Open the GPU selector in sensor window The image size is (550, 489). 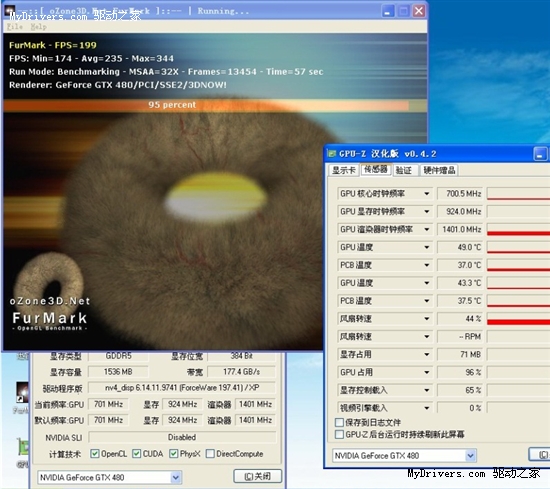[x=404, y=456]
